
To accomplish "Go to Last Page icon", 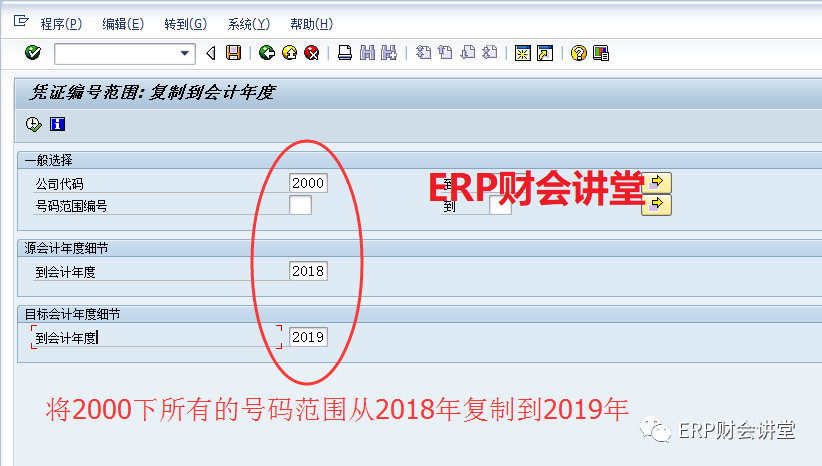I will [490, 53].
